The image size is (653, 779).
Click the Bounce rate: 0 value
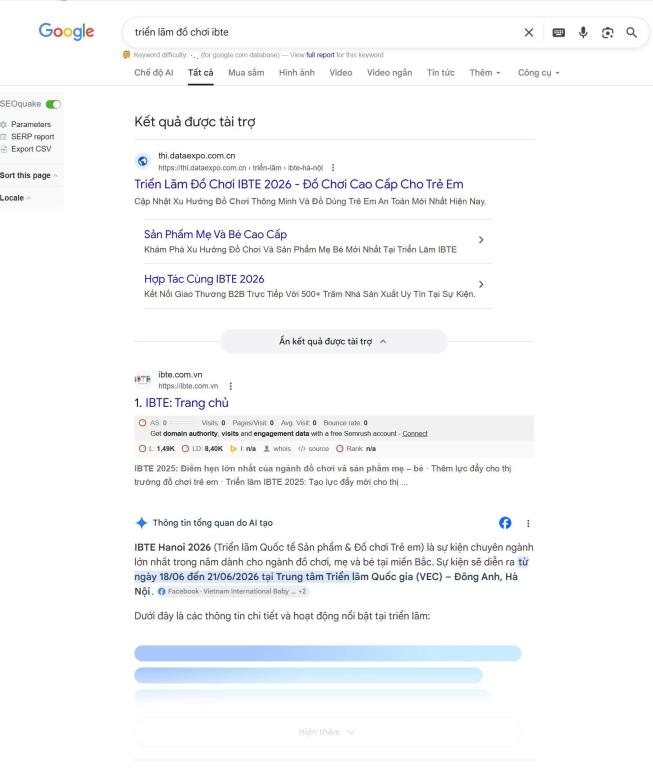[x=345, y=423]
